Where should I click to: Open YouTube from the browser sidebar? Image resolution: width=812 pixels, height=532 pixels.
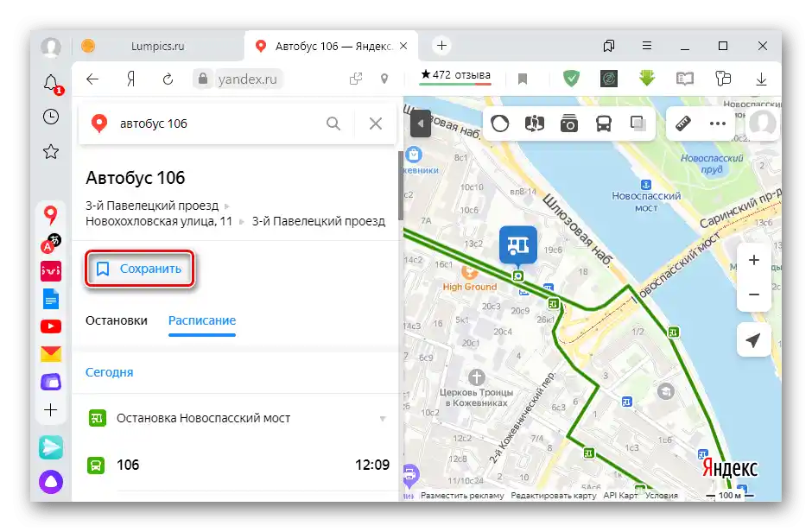50,326
